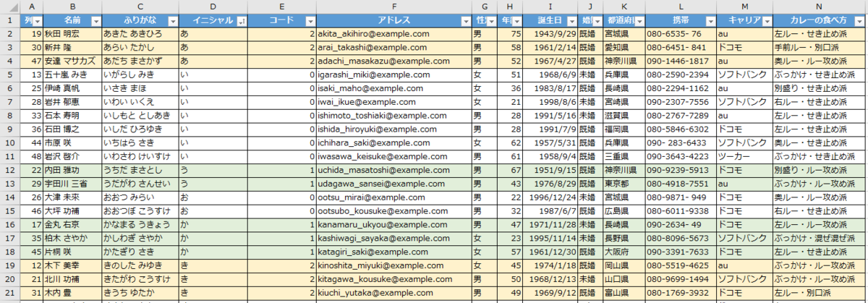Select the phone cell 090-1446-1817

(680, 61)
